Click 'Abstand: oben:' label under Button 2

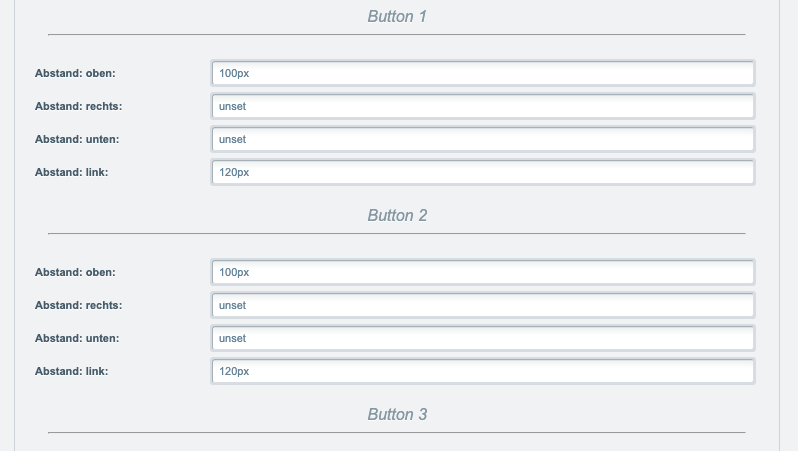(x=75, y=272)
